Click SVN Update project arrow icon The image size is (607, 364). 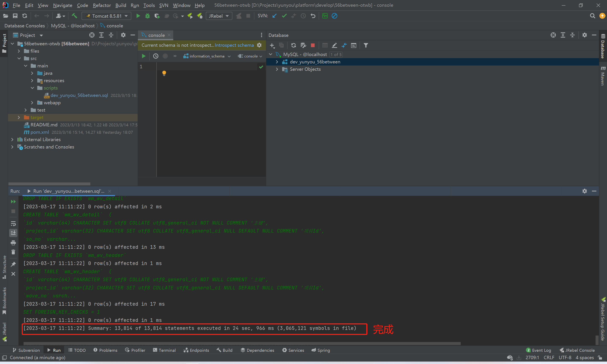pyautogui.click(x=275, y=16)
